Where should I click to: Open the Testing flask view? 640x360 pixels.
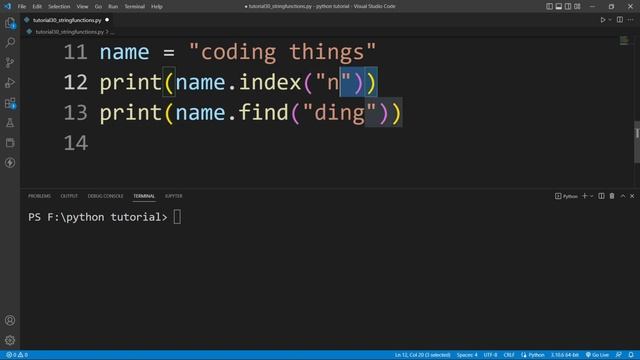tap(10, 122)
